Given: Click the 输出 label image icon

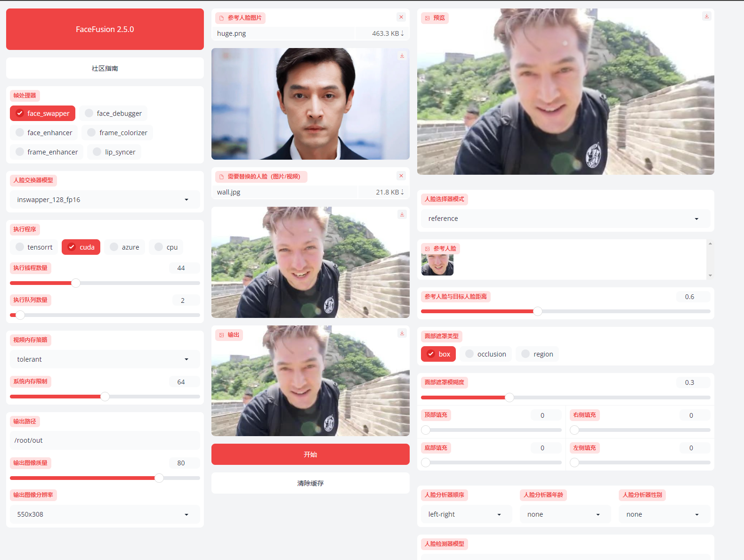Looking at the screenshot, I should coord(222,335).
